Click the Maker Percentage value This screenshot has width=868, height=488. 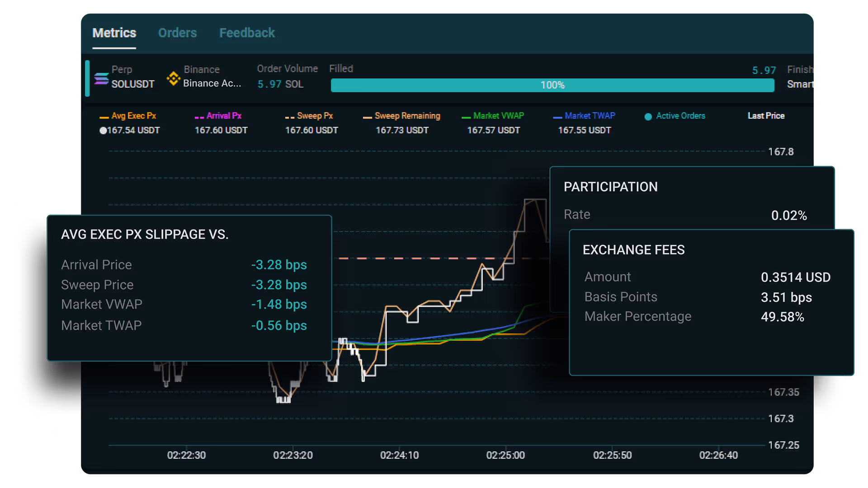pyautogui.click(x=782, y=317)
